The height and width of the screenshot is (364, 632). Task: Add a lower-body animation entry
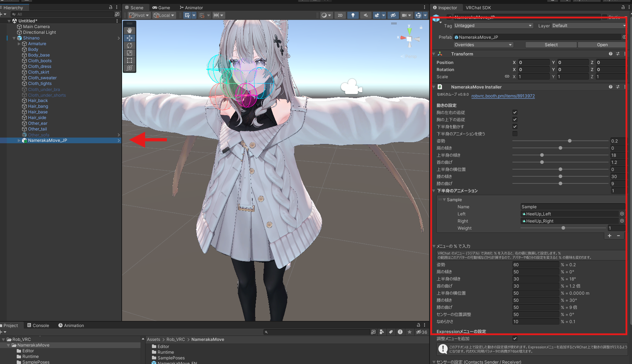[610, 236]
